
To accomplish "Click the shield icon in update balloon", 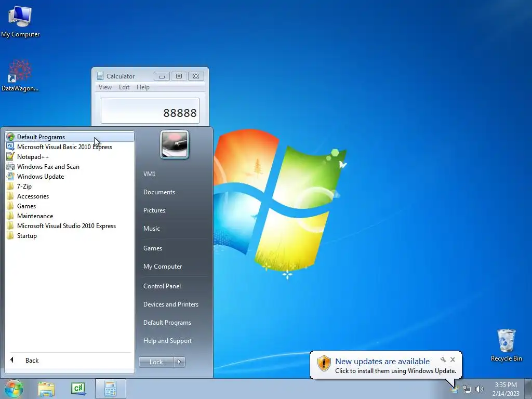I will coord(324,363).
